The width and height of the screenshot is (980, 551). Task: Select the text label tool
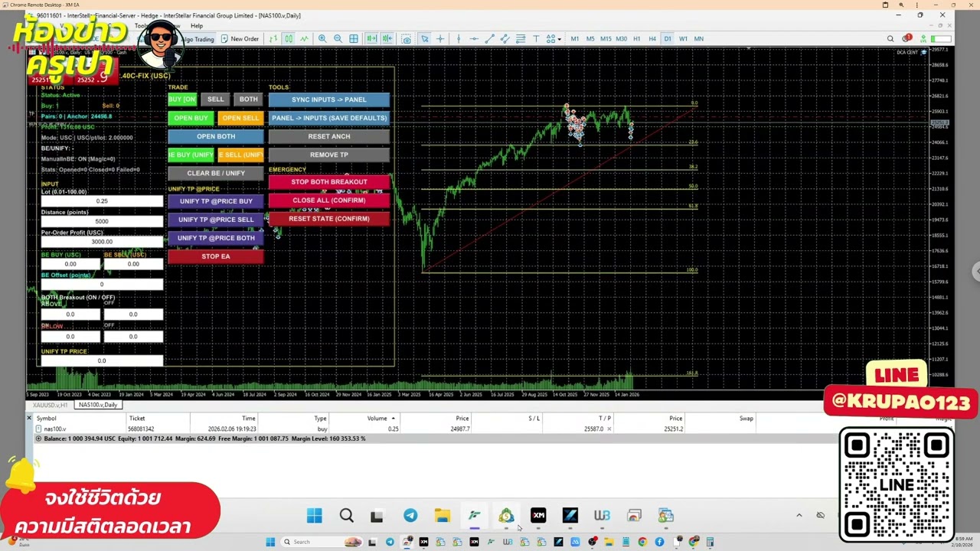[x=536, y=39]
